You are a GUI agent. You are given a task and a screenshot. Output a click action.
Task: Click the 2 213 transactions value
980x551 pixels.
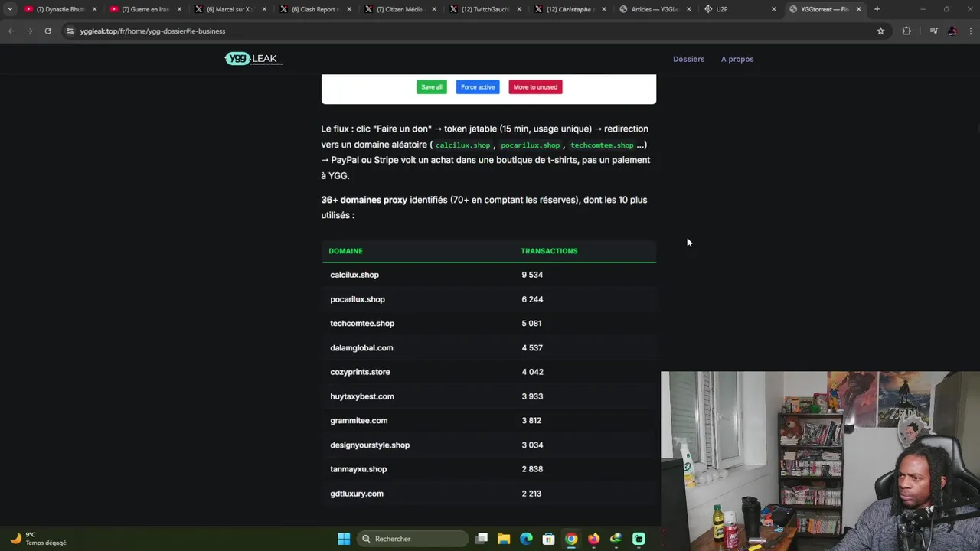click(x=531, y=494)
